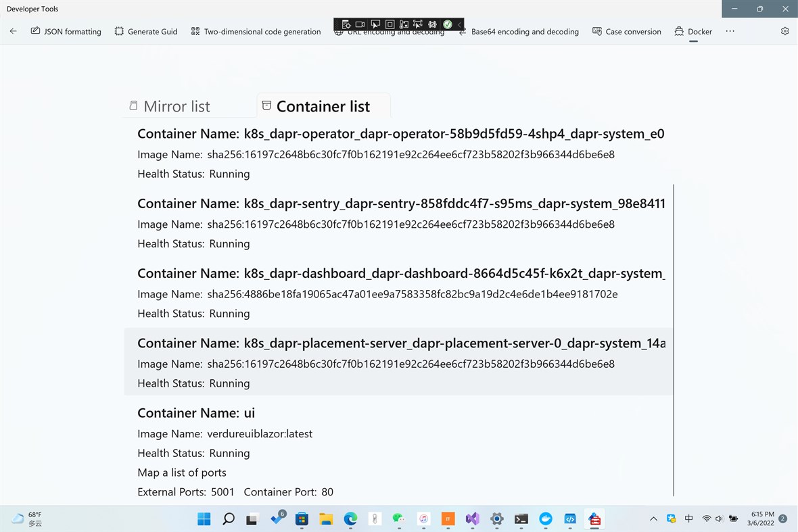Click image name verdureuiblazor:latest
798x532 pixels.
pyautogui.click(x=260, y=434)
